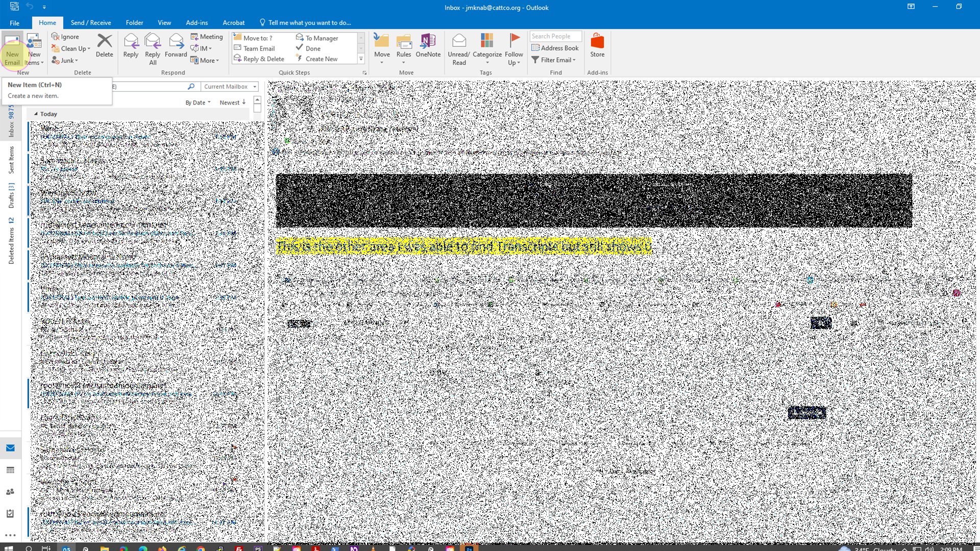Open Categorize to pick a category color

(x=486, y=48)
